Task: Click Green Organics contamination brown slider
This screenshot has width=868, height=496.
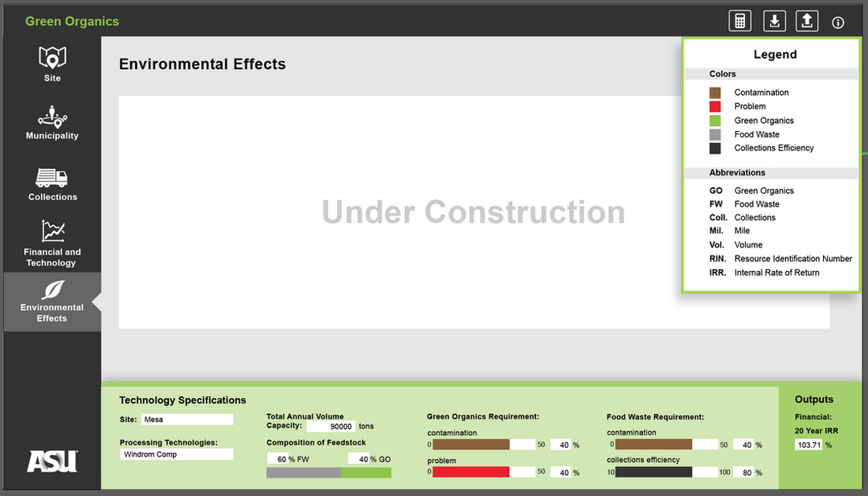Action: pos(471,445)
